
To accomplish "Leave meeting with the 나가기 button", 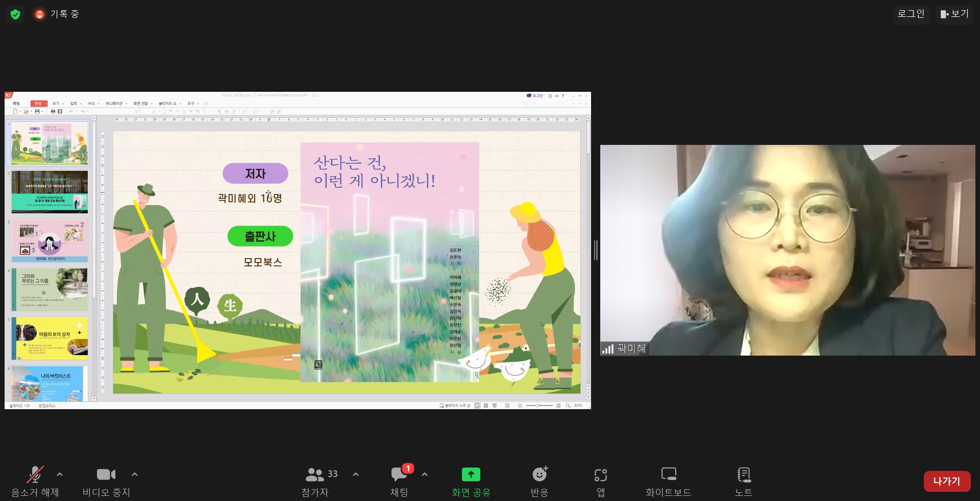I will pyautogui.click(x=947, y=481).
